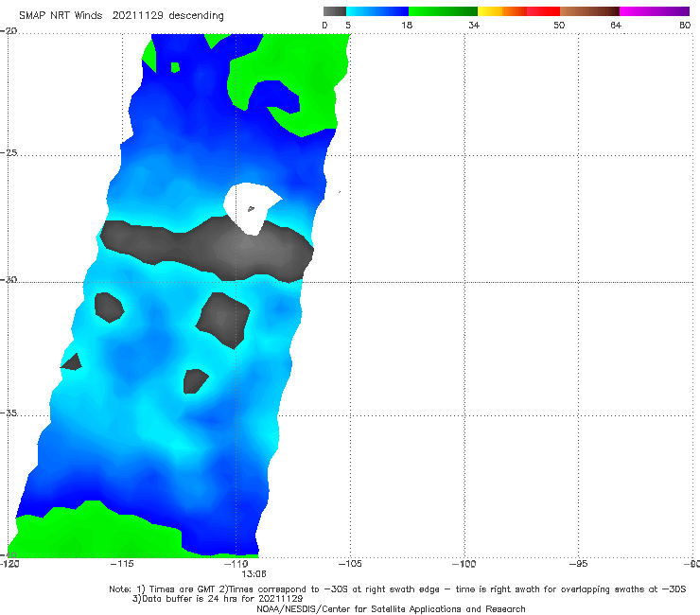This screenshot has height=615, width=700.
Task: Click the colorbar label '64'
Action: [616, 25]
